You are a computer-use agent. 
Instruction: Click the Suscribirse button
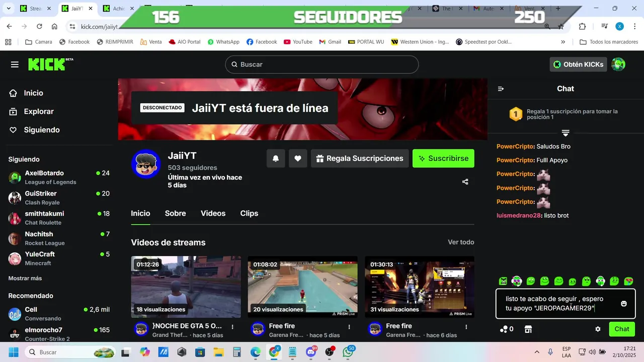pyautogui.click(x=443, y=158)
